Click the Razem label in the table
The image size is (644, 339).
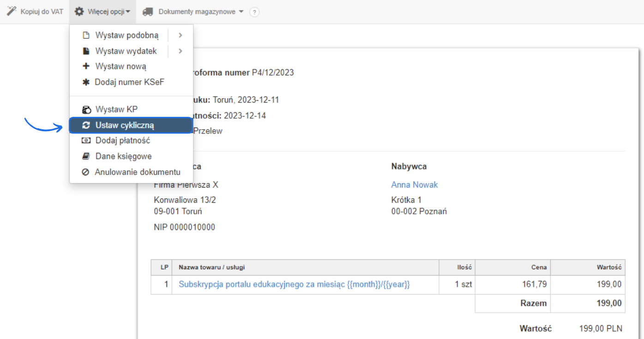click(534, 303)
